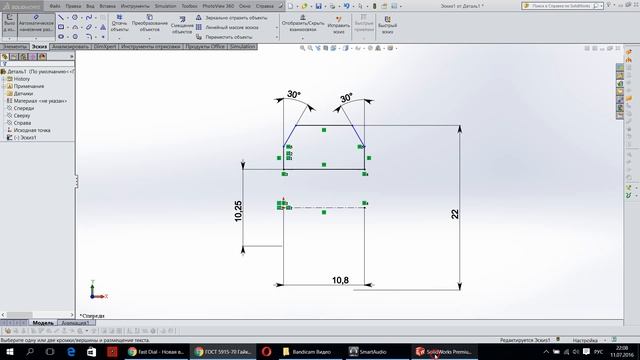Select Спереди plane in feature tree
The width and height of the screenshot is (640, 360).
[x=24, y=108]
